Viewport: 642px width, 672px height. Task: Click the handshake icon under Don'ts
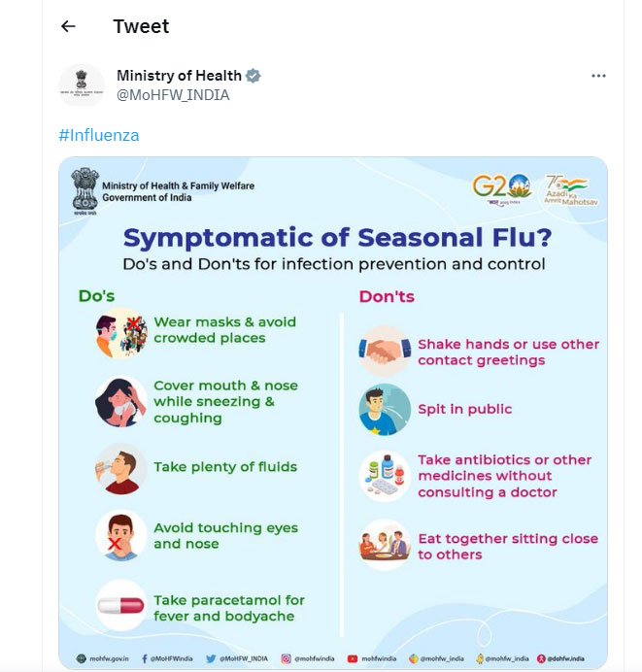(385, 351)
